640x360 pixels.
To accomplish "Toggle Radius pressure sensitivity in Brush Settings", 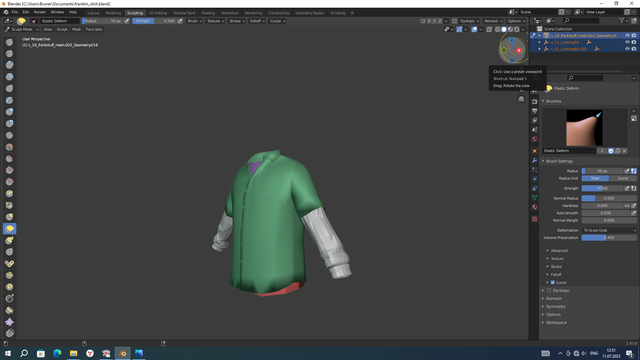I will pos(627,171).
